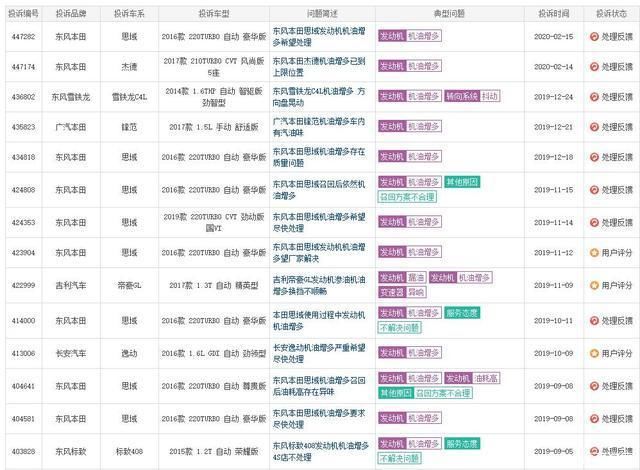
Task: Select 召回方案不合理 tag in row 424808
Action: click(x=407, y=197)
